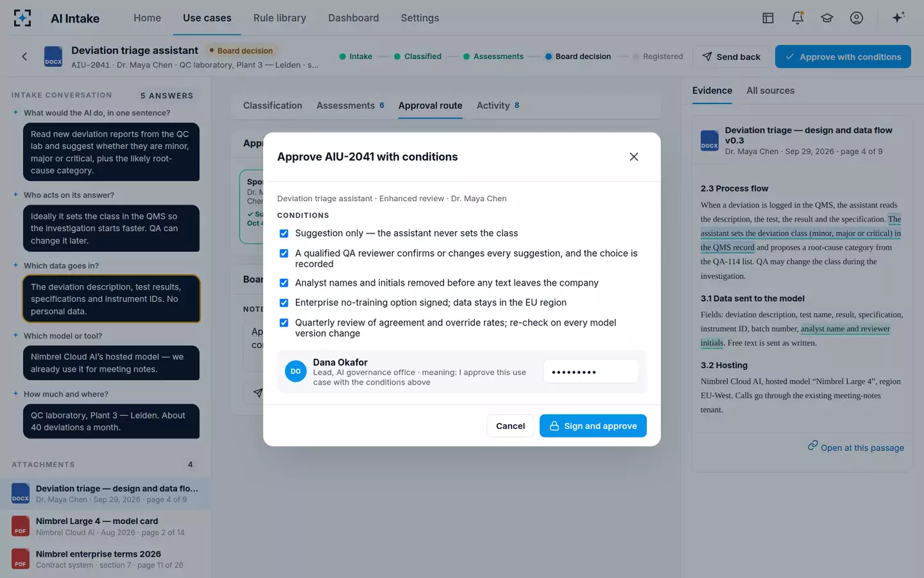Click the DOCX icon in the attachments list
The width and height of the screenshot is (924, 578).
point(21,493)
